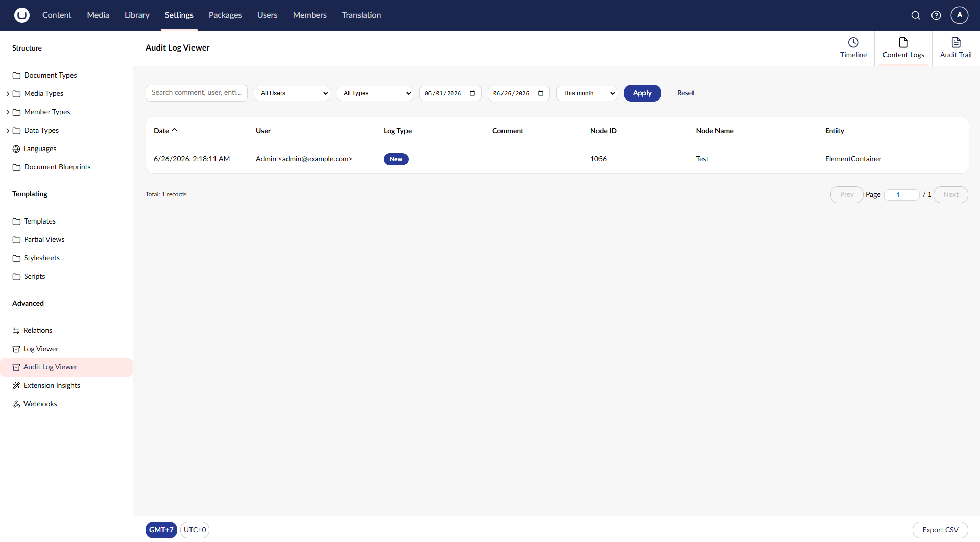This screenshot has width=980, height=542.
Task: Click the page number input
Action: click(902, 195)
